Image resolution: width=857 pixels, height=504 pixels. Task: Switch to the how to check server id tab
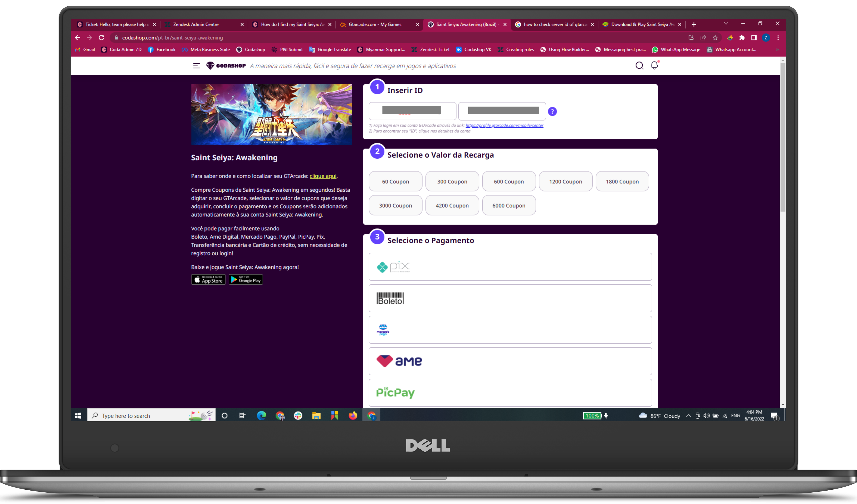[x=555, y=25]
